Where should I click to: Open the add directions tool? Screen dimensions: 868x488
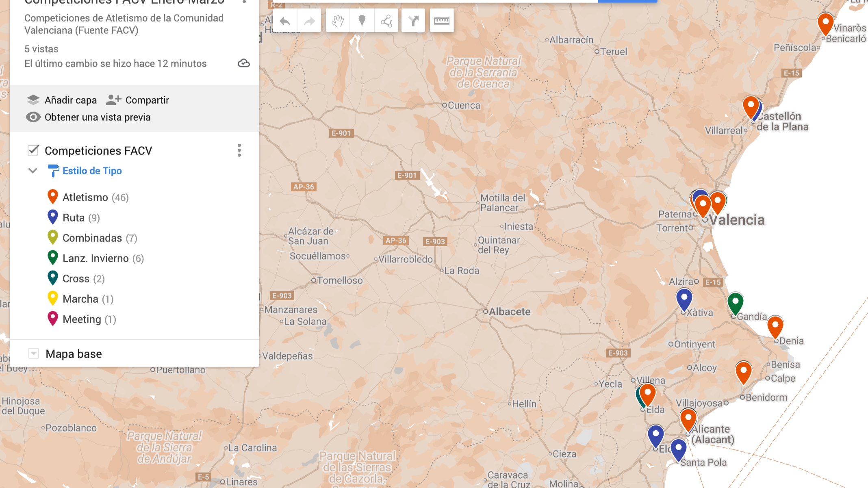[x=413, y=20]
